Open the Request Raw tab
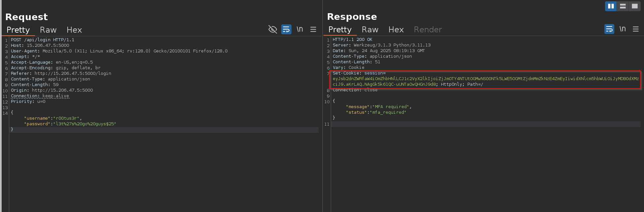 click(48, 30)
